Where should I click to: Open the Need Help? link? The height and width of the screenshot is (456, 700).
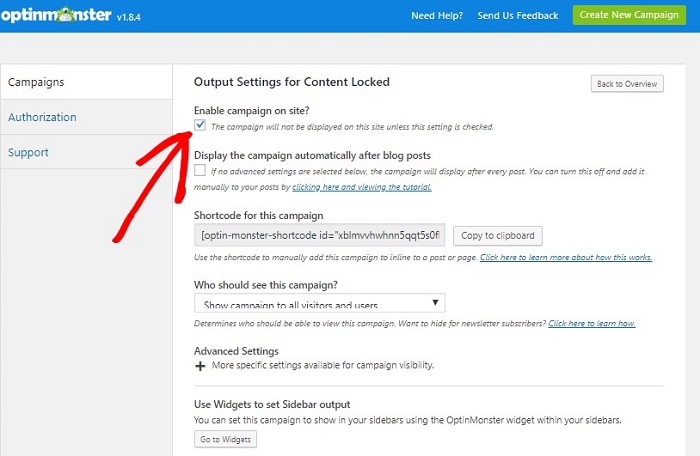pos(437,16)
